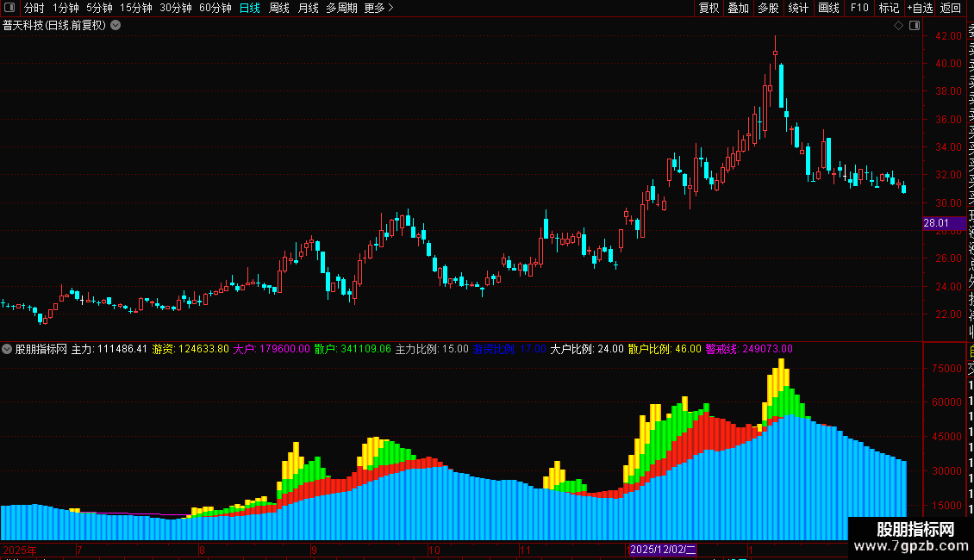Open F10 company info
This screenshot has height=560, width=974.
point(859,8)
